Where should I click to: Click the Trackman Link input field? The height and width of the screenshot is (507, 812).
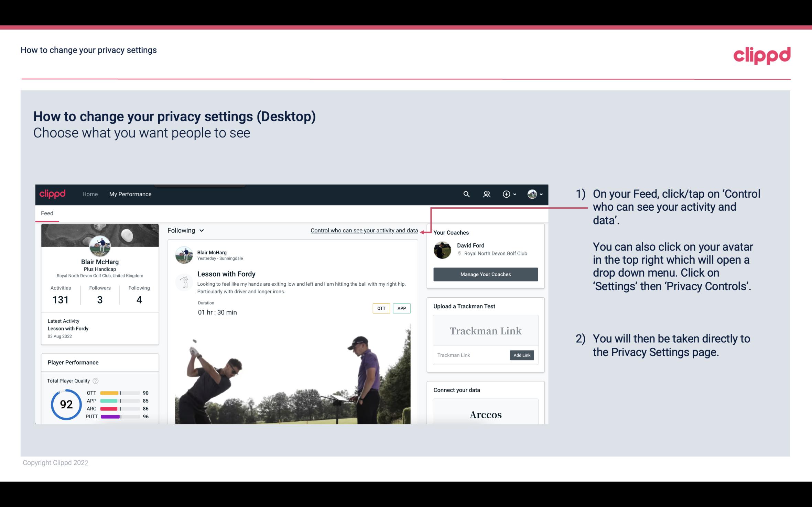471,355
